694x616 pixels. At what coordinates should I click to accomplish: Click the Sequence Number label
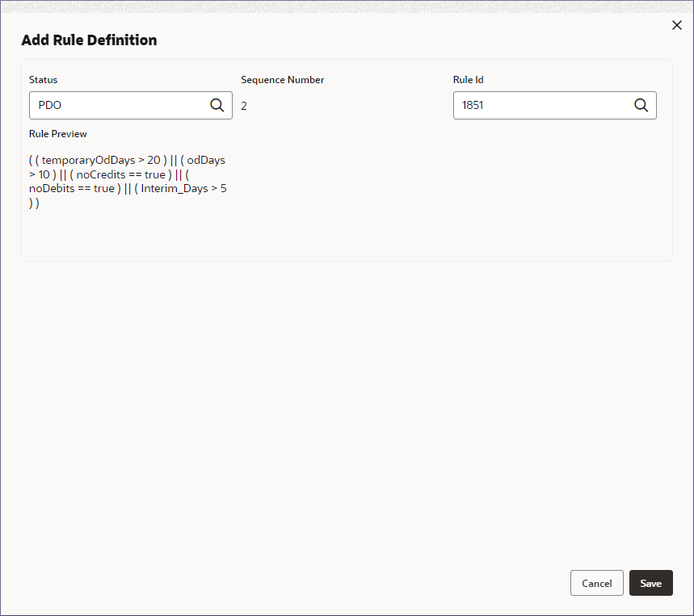click(x=283, y=80)
